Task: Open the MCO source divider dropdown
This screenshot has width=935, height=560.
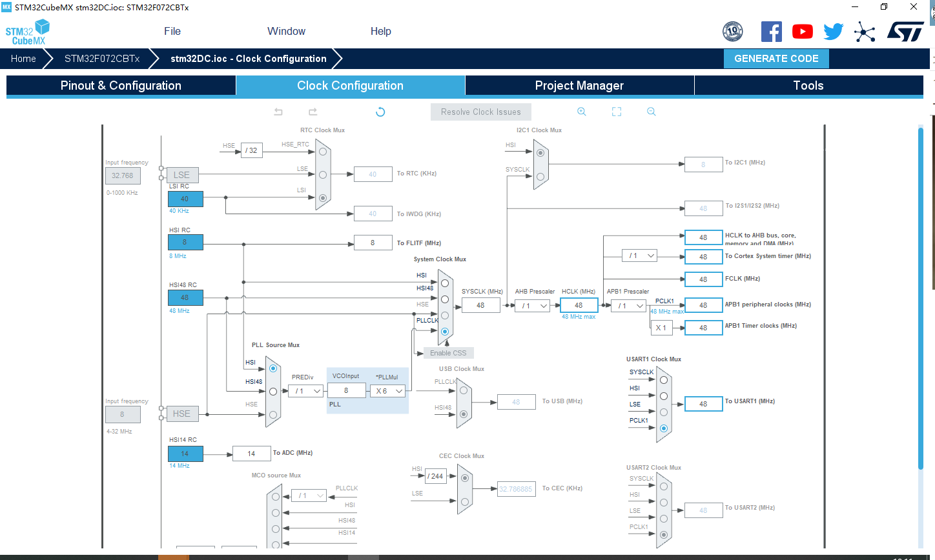Action: click(309, 495)
